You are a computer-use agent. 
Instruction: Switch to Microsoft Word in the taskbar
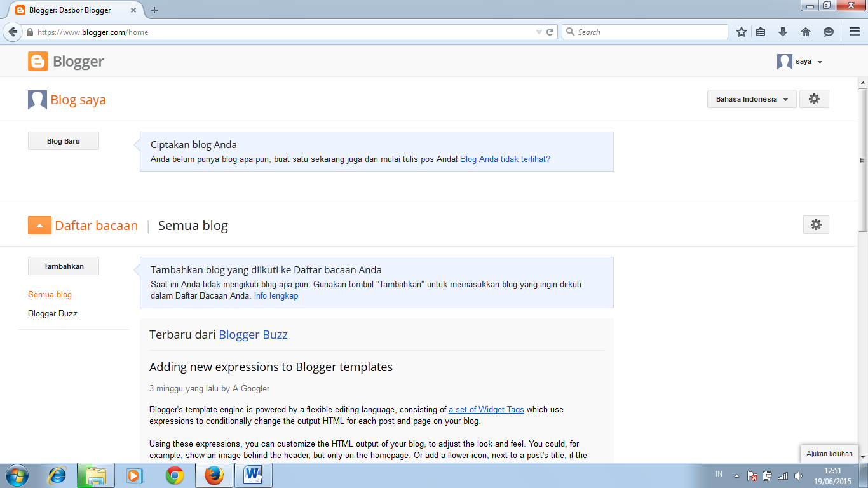[254, 475]
